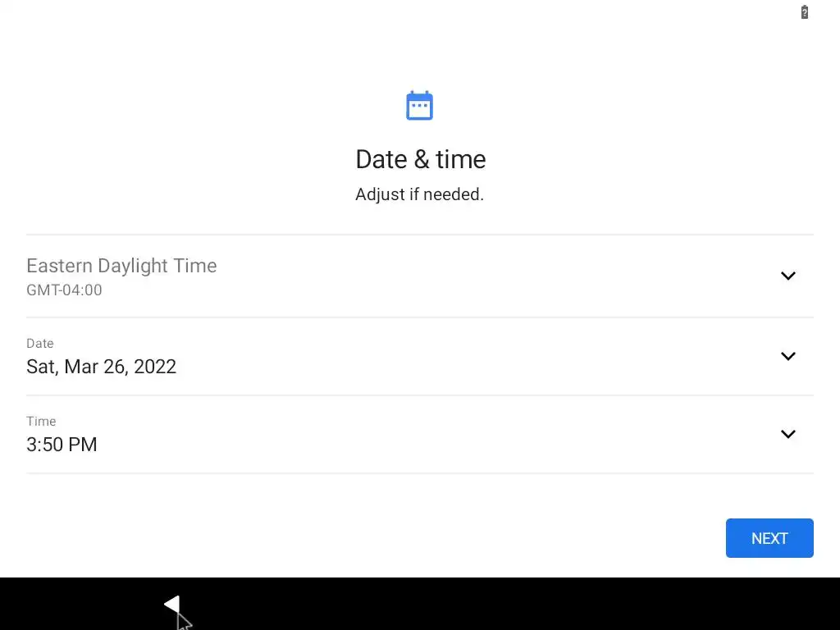Click the empty area left of NEXT

coord(410,538)
